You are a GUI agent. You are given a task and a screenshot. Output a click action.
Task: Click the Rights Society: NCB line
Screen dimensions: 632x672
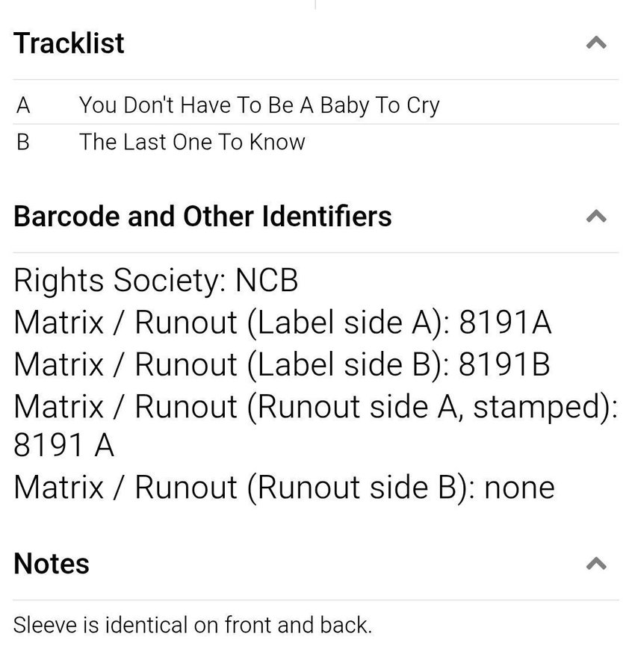coord(155,281)
